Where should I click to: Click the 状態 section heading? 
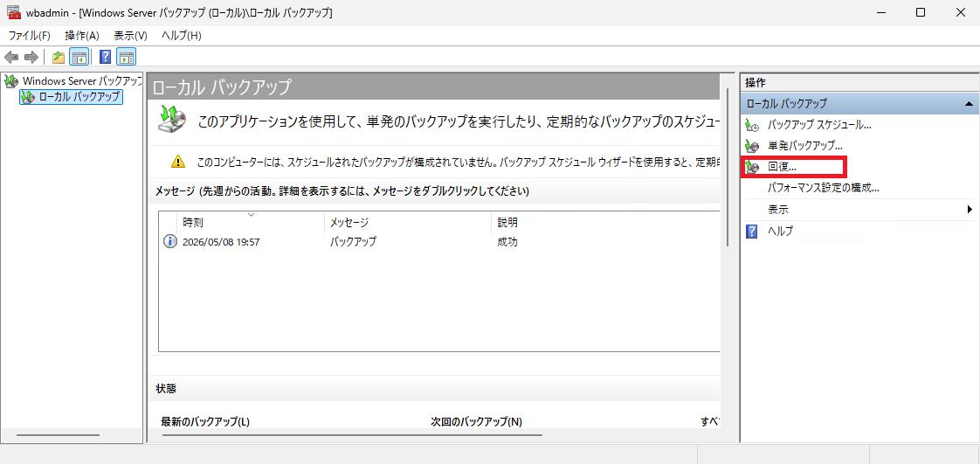tap(166, 389)
